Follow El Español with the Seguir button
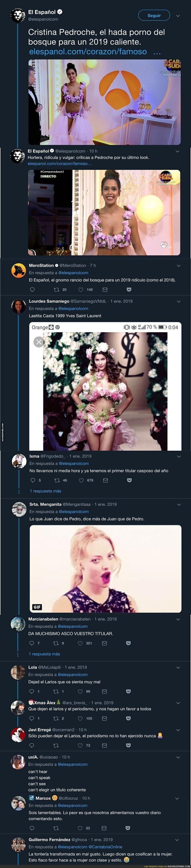 tap(154, 15)
